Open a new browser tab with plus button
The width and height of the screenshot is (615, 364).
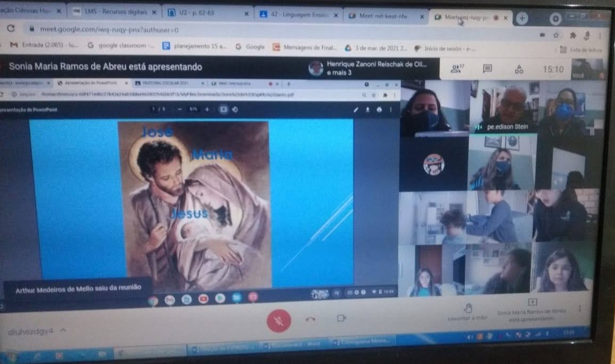pos(522,18)
